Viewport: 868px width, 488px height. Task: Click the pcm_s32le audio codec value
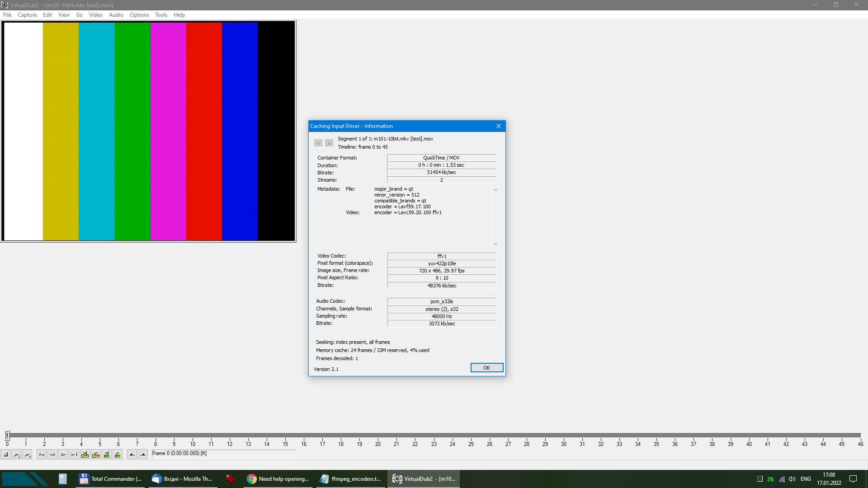coord(442,301)
